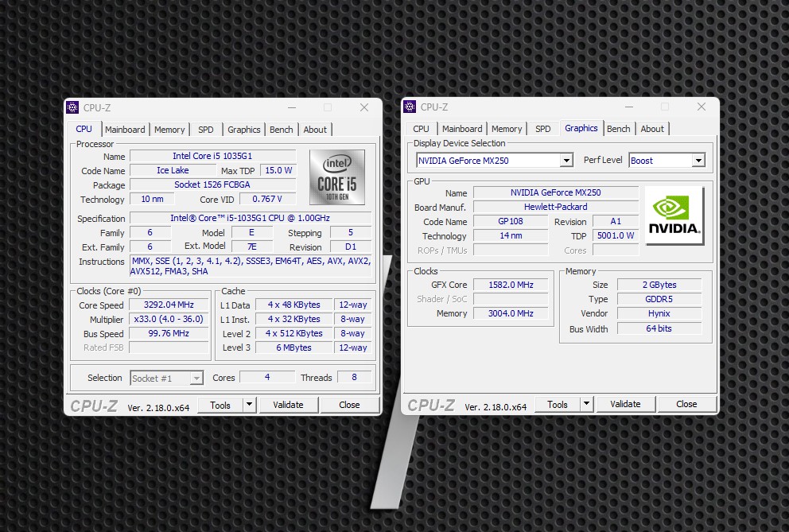The width and height of the screenshot is (789, 532).
Task: Click the Multiplier value x33.0 (4.0 - 36.0)
Action: pyautogui.click(x=169, y=319)
